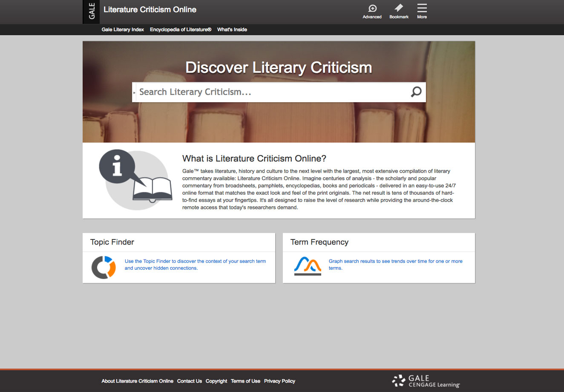
Task: Click About Literature Criticism Online footer link
Action: (137, 381)
